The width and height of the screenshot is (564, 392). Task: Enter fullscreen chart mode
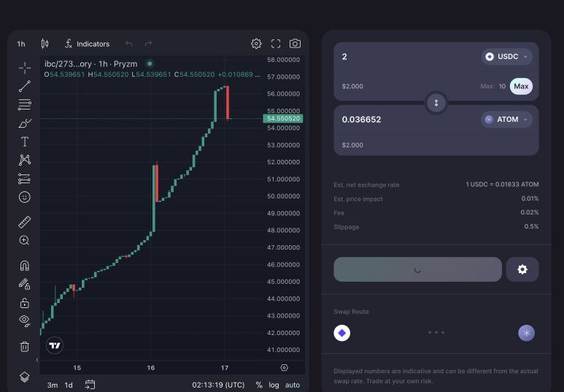coord(276,44)
